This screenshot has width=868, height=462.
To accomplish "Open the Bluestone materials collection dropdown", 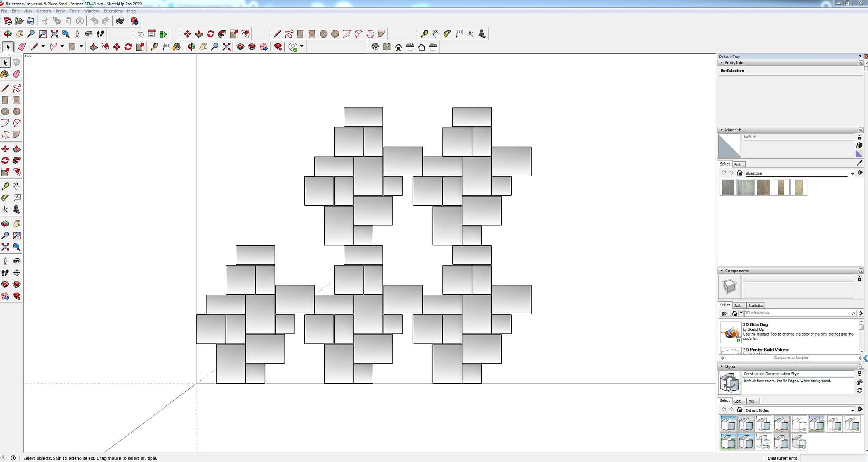I will (x=852, y=174).
